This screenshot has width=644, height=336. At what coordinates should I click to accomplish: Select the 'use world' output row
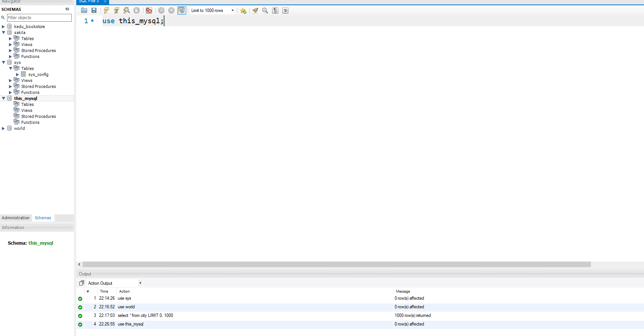pyautogui.click(x=360, y=307)
